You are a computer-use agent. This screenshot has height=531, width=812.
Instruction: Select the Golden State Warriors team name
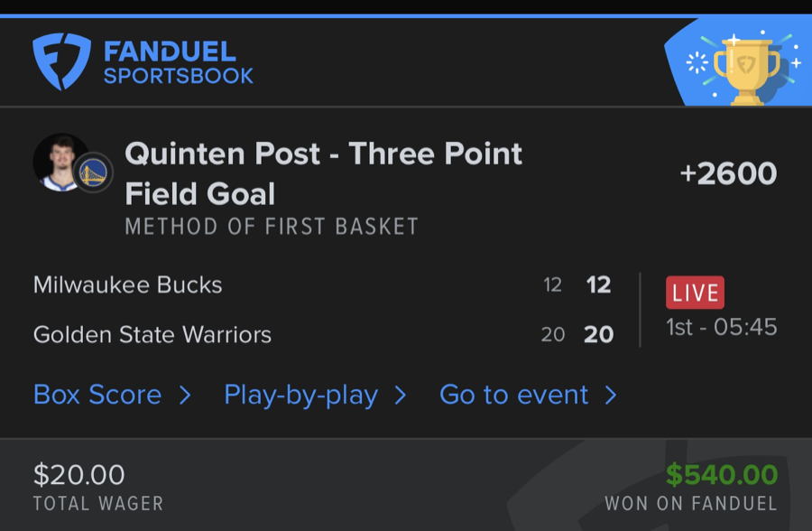152,335
